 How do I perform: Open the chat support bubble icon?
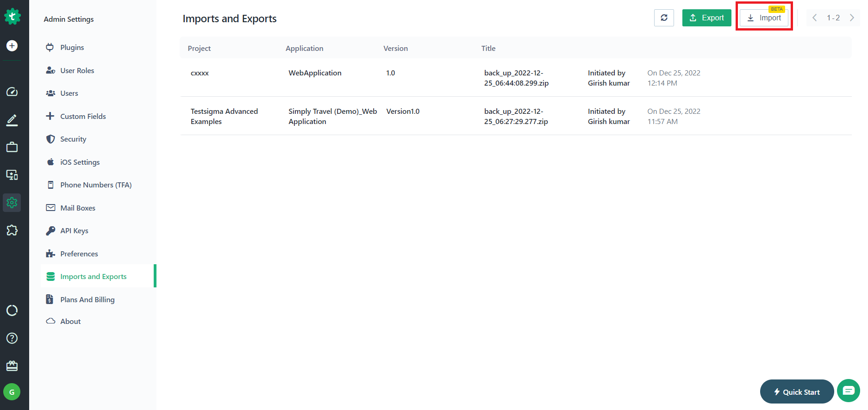click(x=849, y=391)
